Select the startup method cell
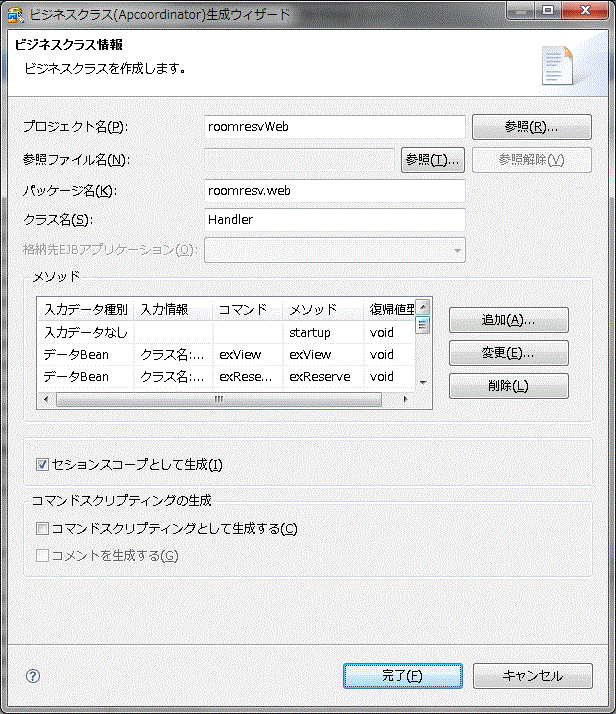This screenshot has width=616, height=714. [323, 333]
